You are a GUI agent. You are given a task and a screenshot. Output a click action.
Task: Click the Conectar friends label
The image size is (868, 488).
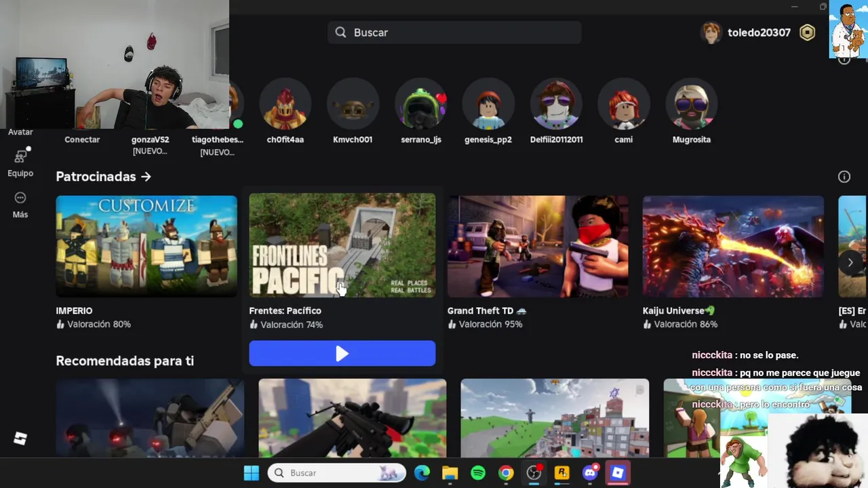(x=82, y=140)
